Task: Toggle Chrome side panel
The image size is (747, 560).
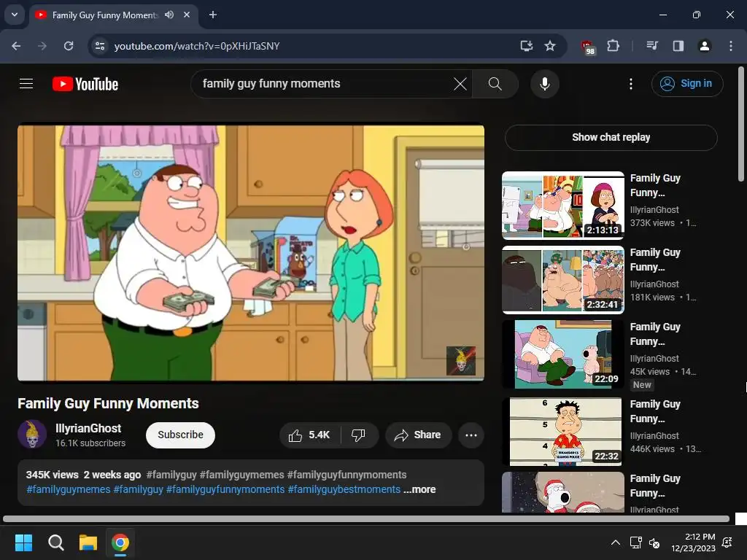Action: pyautogui.click(x=678, y=46)
